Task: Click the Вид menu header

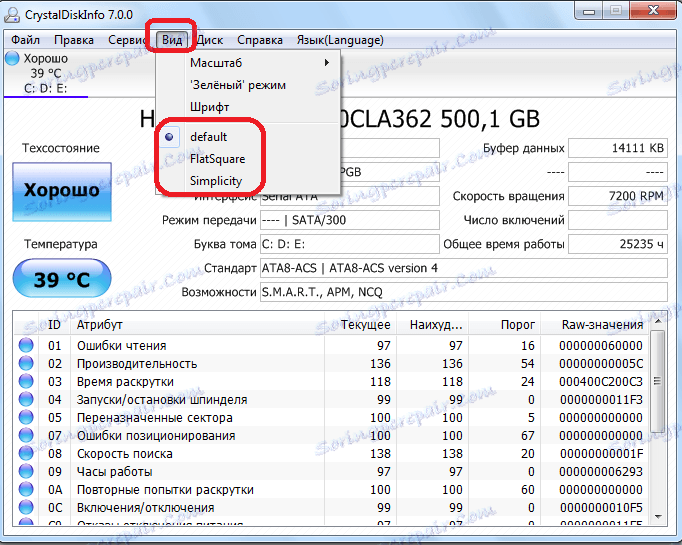Action: pos(172,40)
